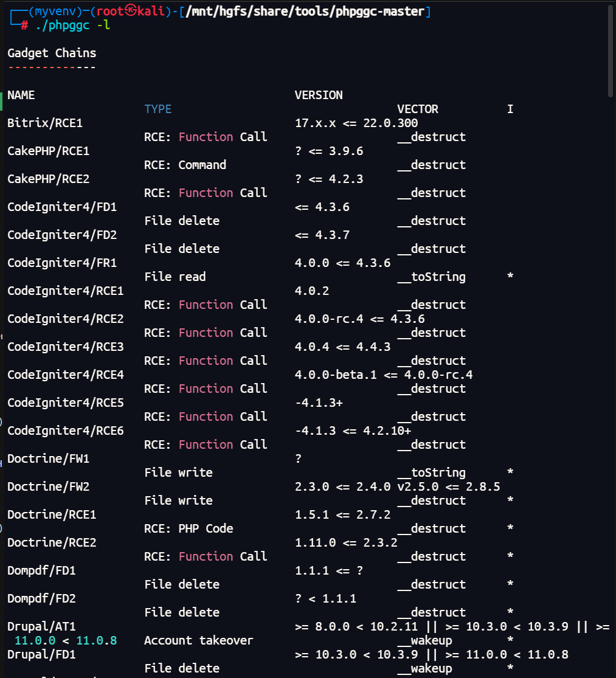
Task: Select the CodeIgniter4/FD1 entry
Action: point(62,207)
